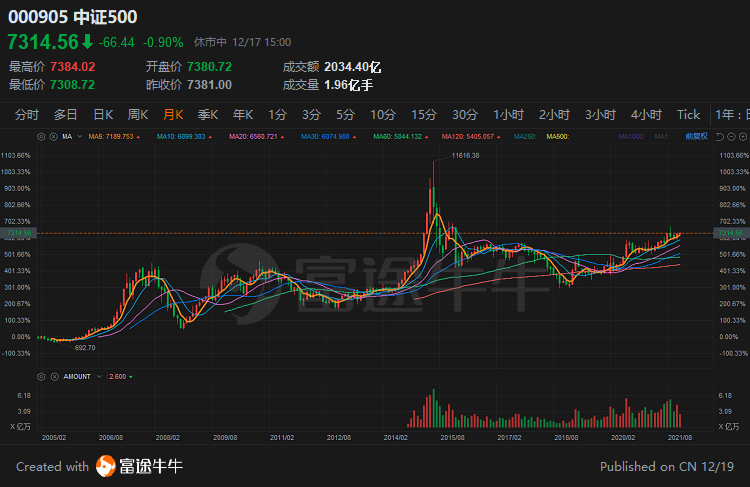Open the 前复权 adjustment dropdown

696,137
